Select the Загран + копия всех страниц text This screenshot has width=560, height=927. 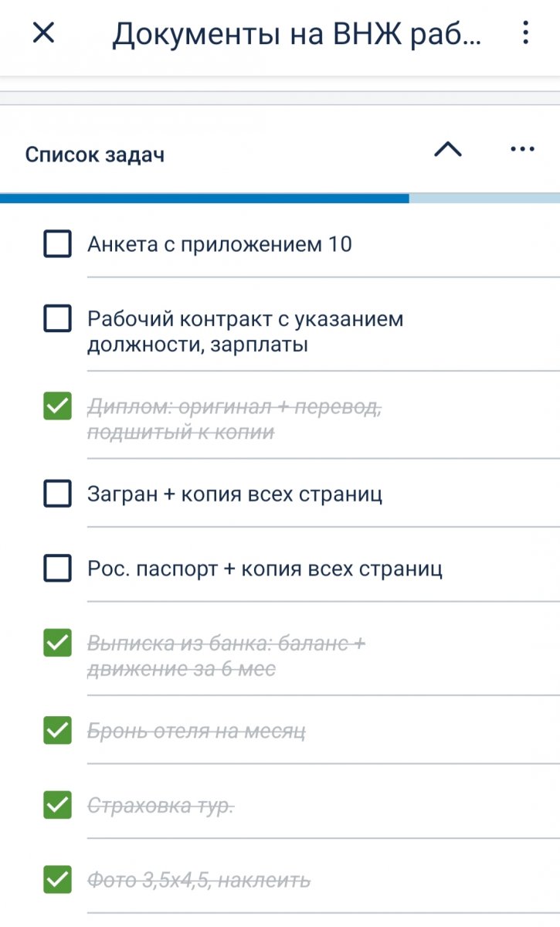pos(235,494)
